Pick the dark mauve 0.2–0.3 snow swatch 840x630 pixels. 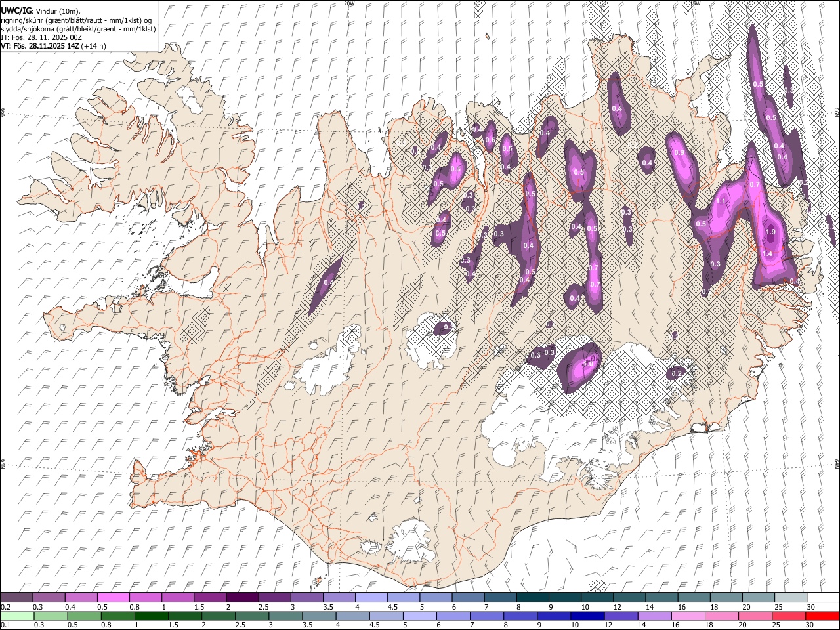pyautogui.click(x=16, y=597)
